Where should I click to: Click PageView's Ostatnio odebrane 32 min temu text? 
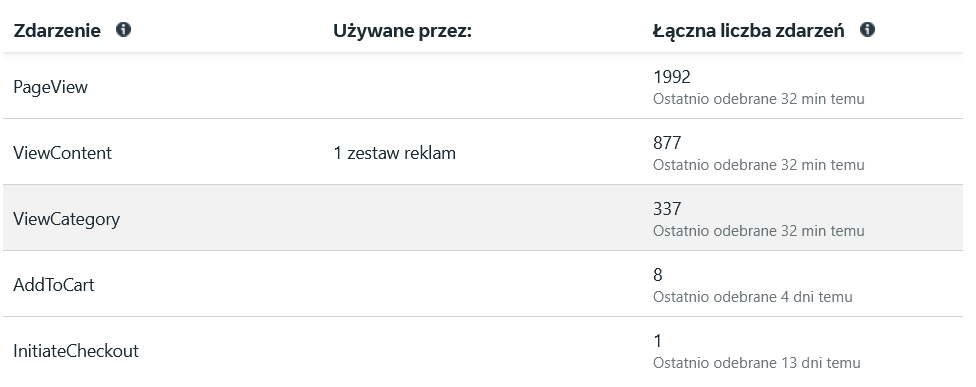[758, 99]
